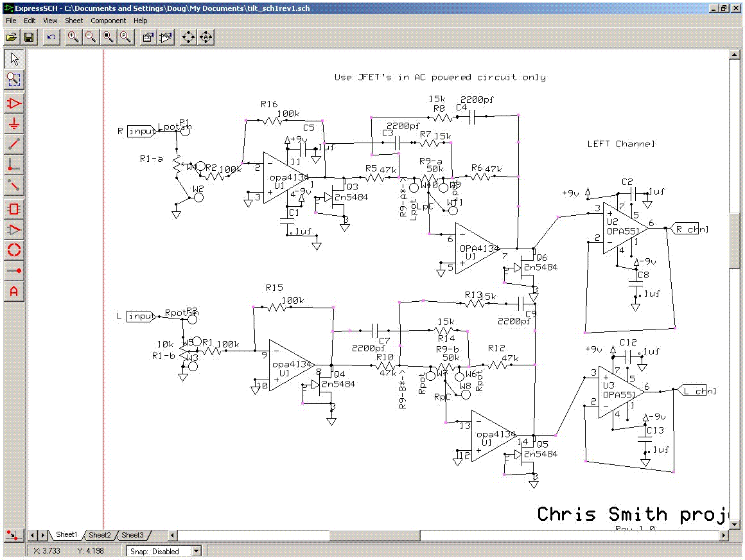Click the horizontal scrollbar left arrow
The image size is (745, 560).
(x=173, y=536)
